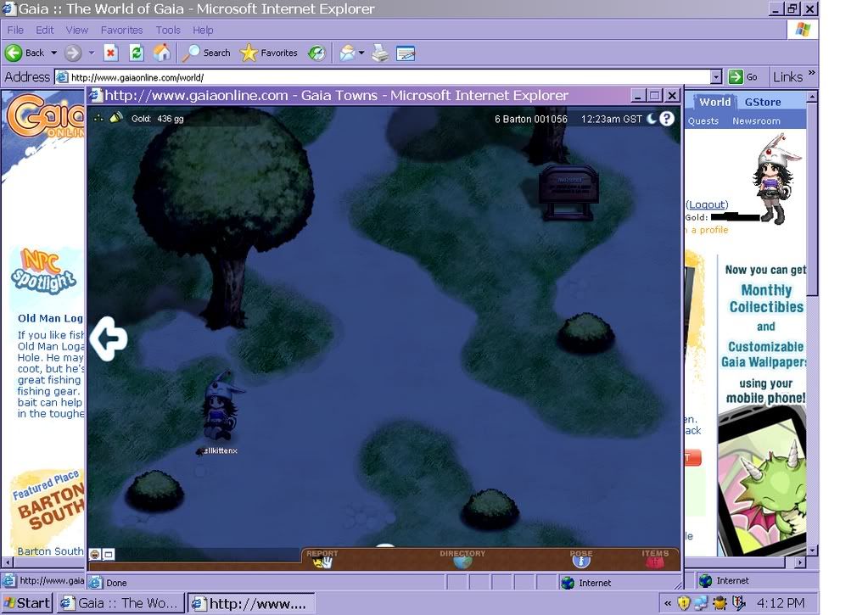This screenshot has height=615, width=868.
Task: Open the Search pane in toolbar
Action: click(x=206, y=53)
